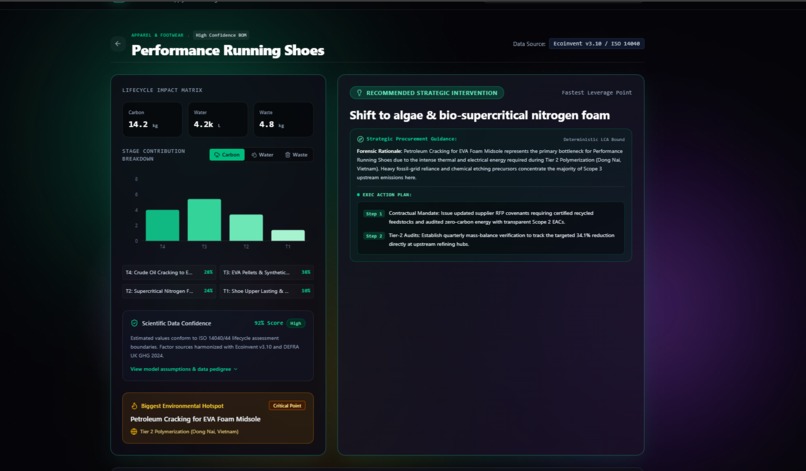This screenshot has height=471, width=806.
Task: Switch to the Water breakdown tab
Action: click(x=262, y=155)
